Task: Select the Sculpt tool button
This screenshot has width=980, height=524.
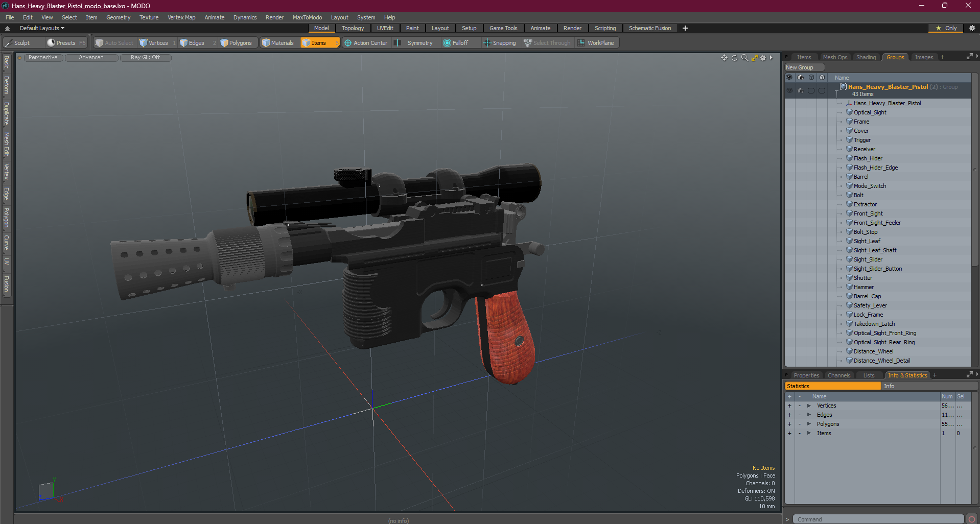Action: click(x=23, y=43)
